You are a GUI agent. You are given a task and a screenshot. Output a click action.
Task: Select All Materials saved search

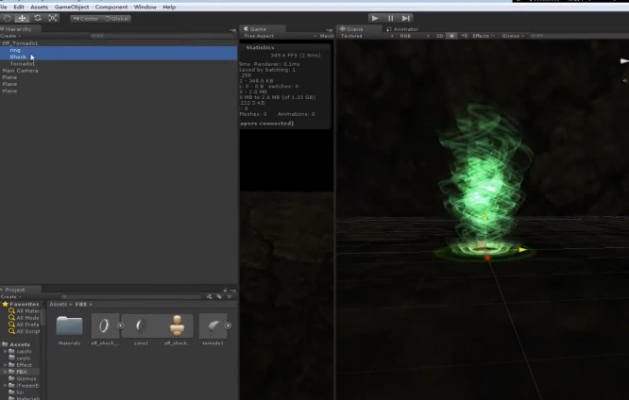pyautogui.click(x=24, y=311)
